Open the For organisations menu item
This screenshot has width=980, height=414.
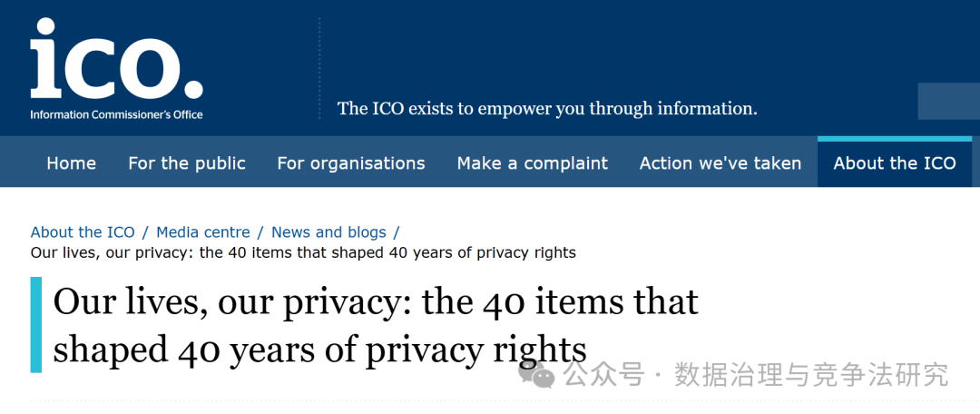point(351,163)
